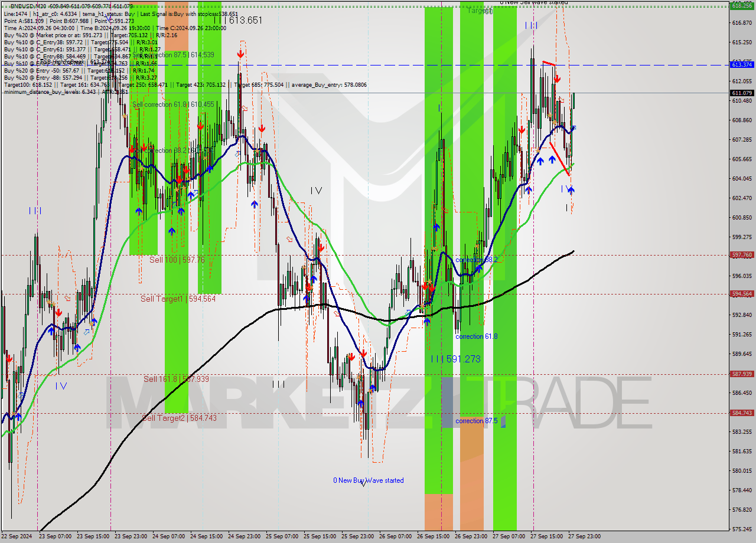
Task: Click the '27 Sep 15:00' time axis label
Action: click(546, 537)
